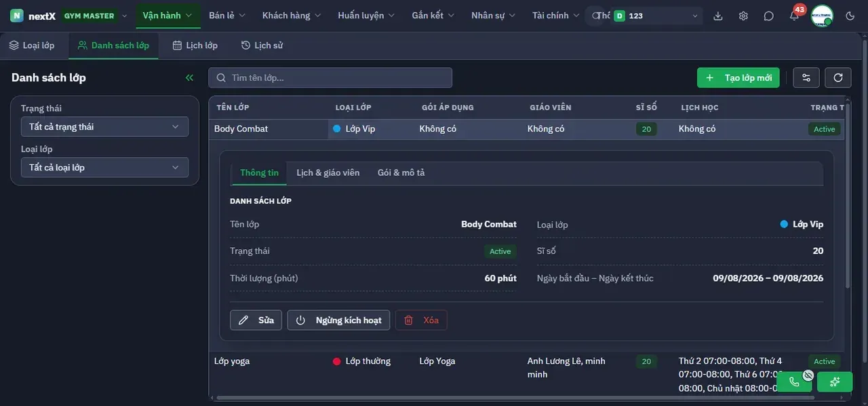This screenshot has width=868, height=406.
Task: Switch to the Lịch sử tab
Action: pos(262,45)
